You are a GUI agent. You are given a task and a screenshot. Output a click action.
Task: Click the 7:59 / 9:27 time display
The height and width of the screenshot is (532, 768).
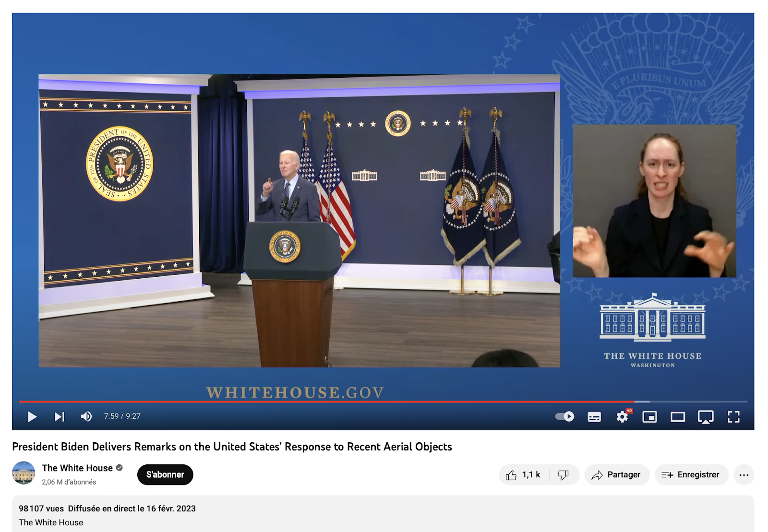(122, 416)
